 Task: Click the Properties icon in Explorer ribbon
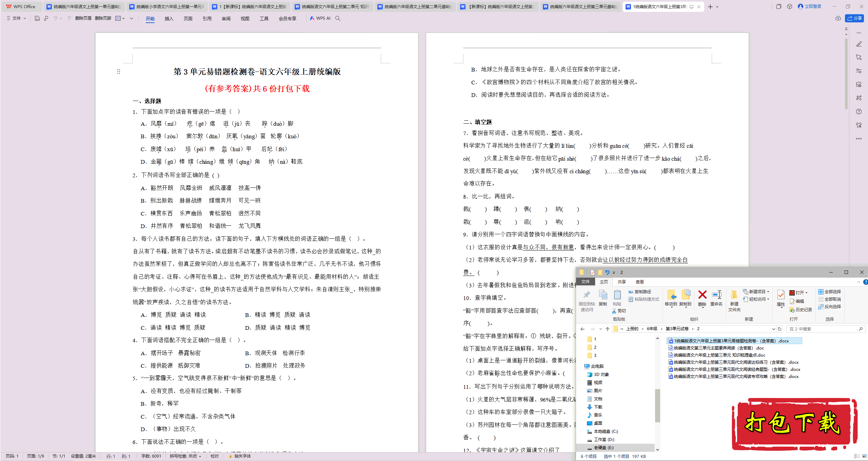click(781, 299)
